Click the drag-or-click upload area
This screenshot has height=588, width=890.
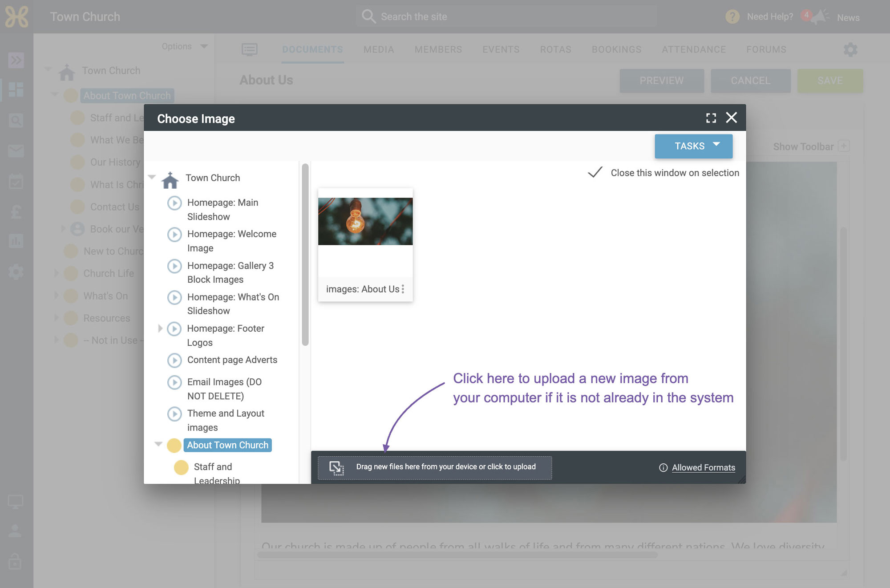(x=435, y=468)
